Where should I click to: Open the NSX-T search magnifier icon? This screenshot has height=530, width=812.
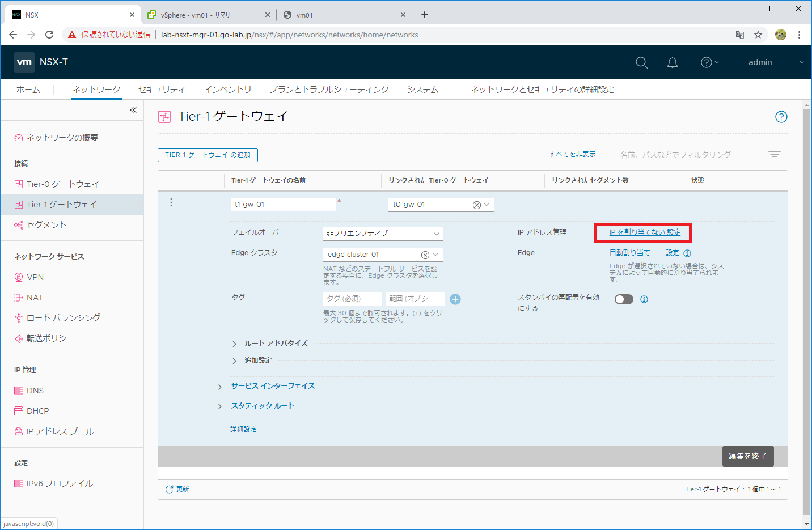point(641,62)
